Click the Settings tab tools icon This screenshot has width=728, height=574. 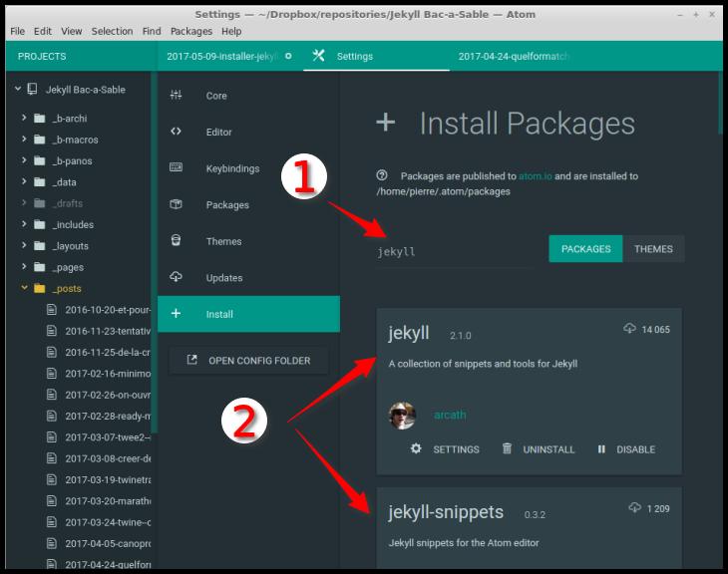click(x=318, y=56)
